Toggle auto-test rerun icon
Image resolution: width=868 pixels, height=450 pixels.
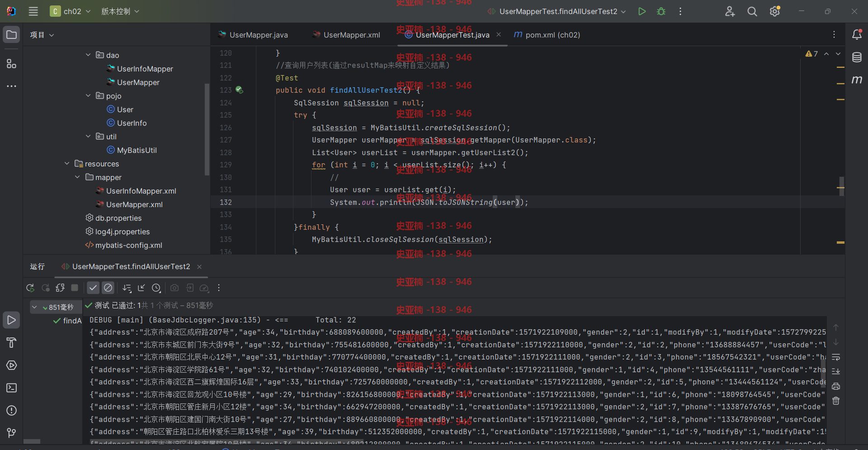(x=60, y=288)
